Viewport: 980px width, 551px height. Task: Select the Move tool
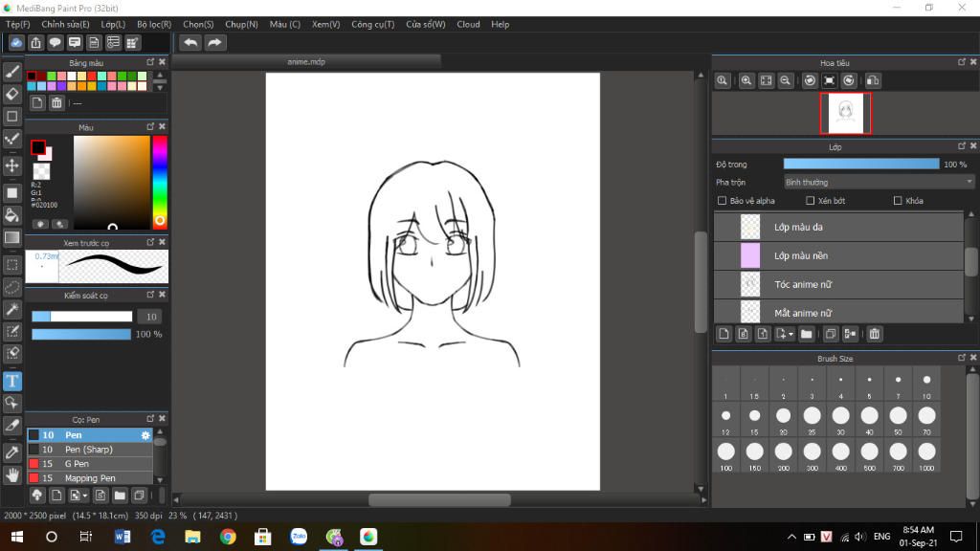tap(12, 165)
